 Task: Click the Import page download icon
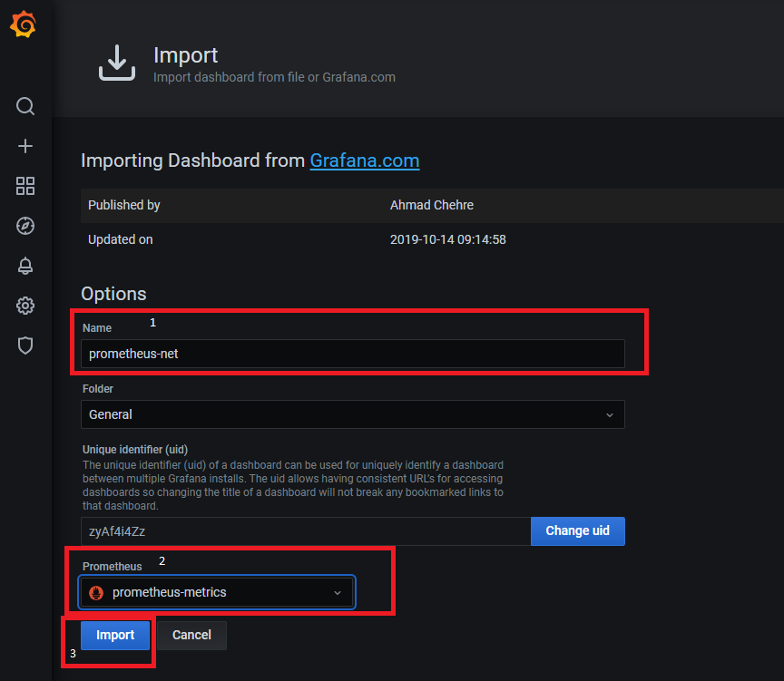[117, 63]
